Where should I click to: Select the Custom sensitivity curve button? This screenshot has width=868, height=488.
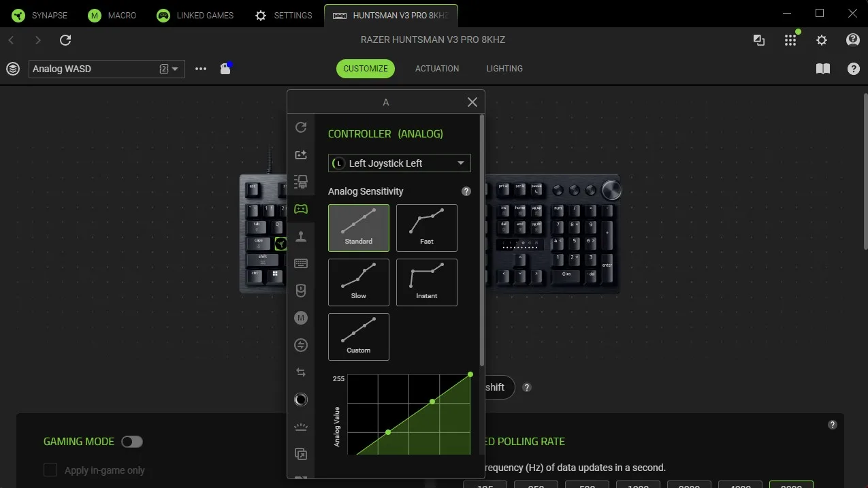pos(359,337)
